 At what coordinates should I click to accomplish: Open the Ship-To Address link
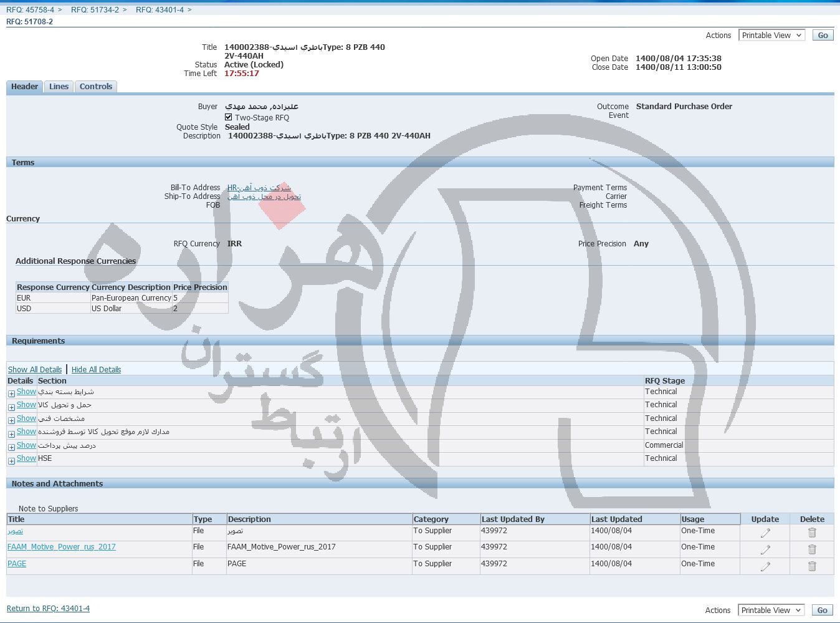pyautogui.click(x=264, y=196)
